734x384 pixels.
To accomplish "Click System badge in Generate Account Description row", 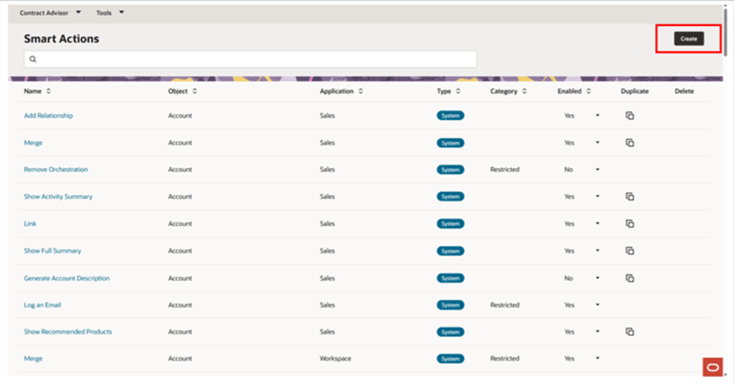I will pyautogui.click(x=450, y=278).
